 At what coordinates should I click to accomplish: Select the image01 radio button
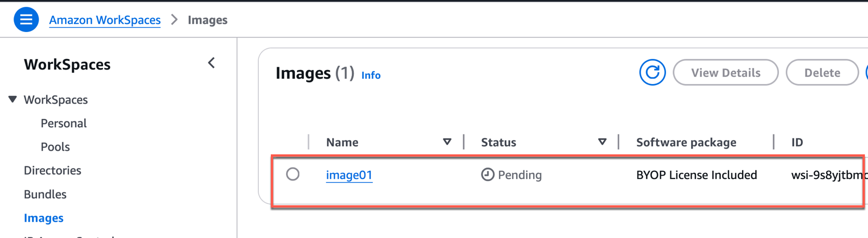pyautogui.click(x=293, y=174)
